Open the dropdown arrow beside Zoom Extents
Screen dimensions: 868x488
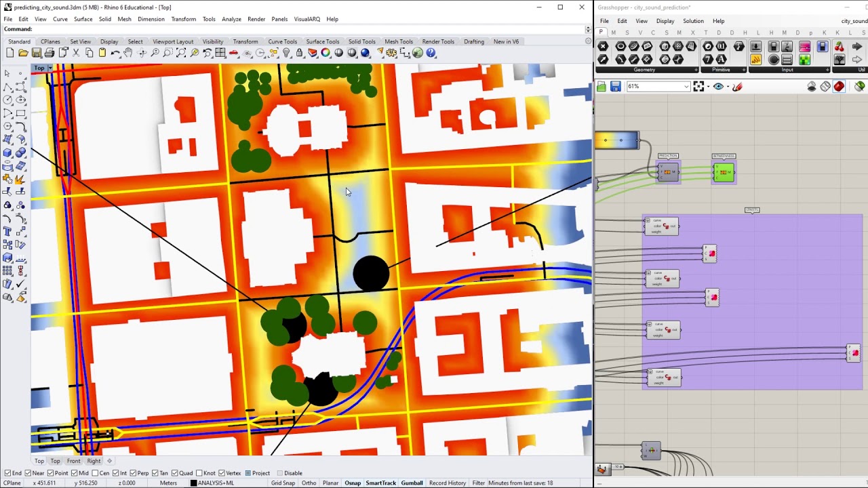708,87
